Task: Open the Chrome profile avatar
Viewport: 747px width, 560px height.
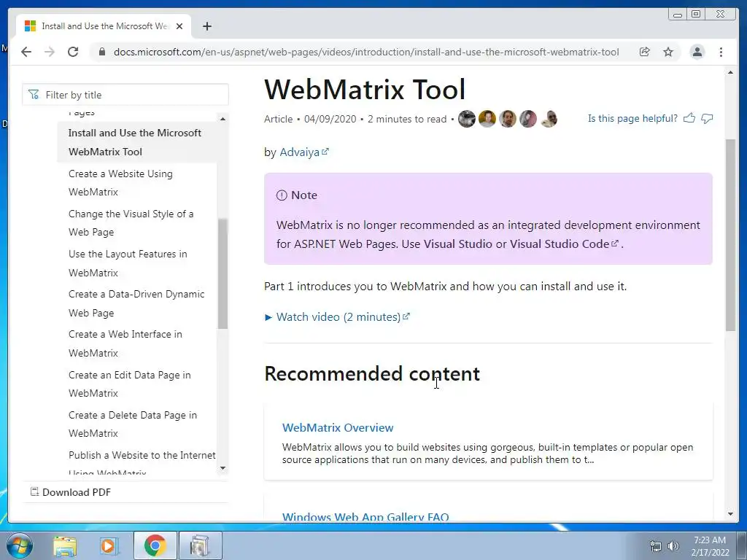Action: [x=697, y=52]
